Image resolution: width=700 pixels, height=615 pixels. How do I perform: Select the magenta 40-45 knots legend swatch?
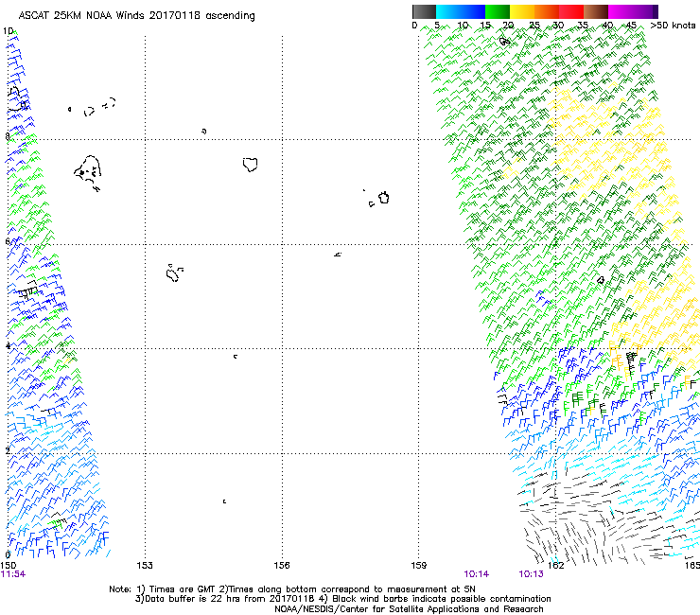point(621,11)
